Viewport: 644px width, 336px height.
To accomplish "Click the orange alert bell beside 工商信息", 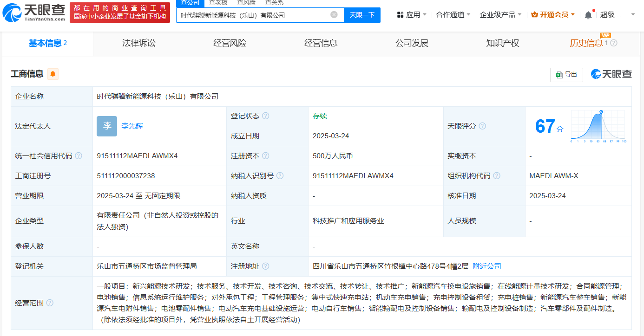I will tap(53, 74).
